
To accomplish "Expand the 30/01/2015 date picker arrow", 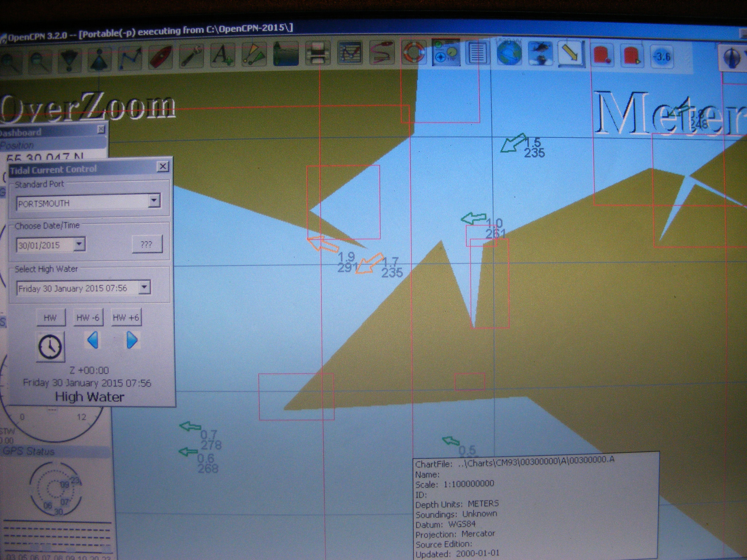I will click(x=79, y=244).
